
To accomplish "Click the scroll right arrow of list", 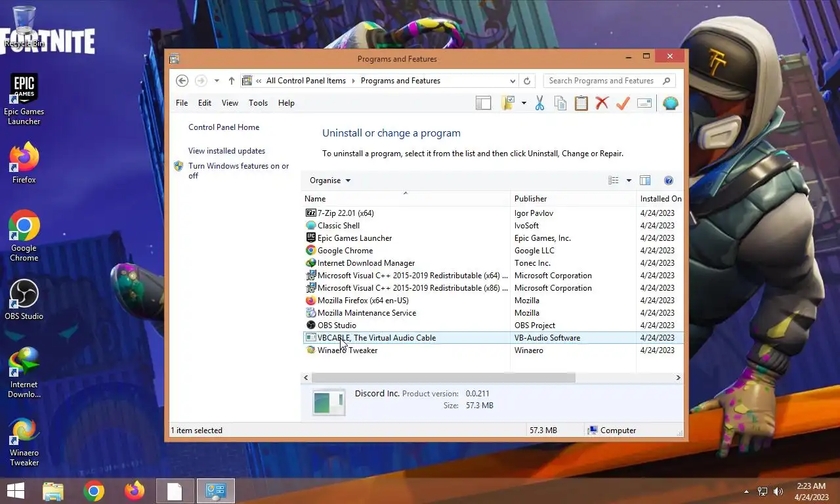I will (x=678, y=378).
